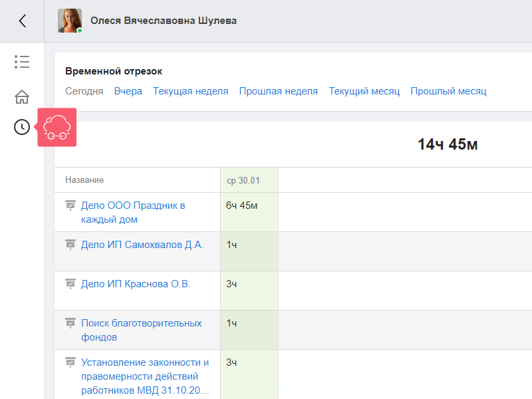532x399 pixels.
Task: Open Поиск благотворительных фондов project
Action: [141, 330]
